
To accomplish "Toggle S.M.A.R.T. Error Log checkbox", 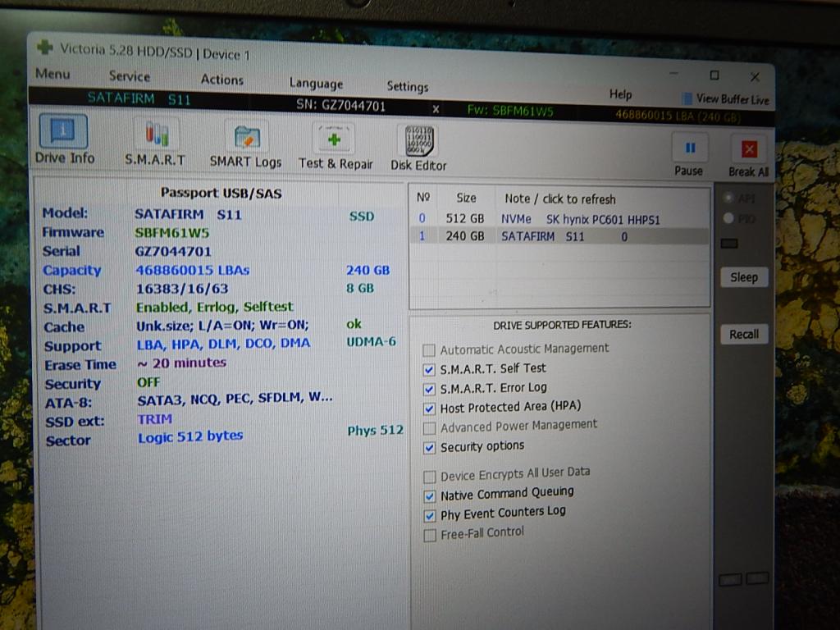I will click(x=428, y=389).
